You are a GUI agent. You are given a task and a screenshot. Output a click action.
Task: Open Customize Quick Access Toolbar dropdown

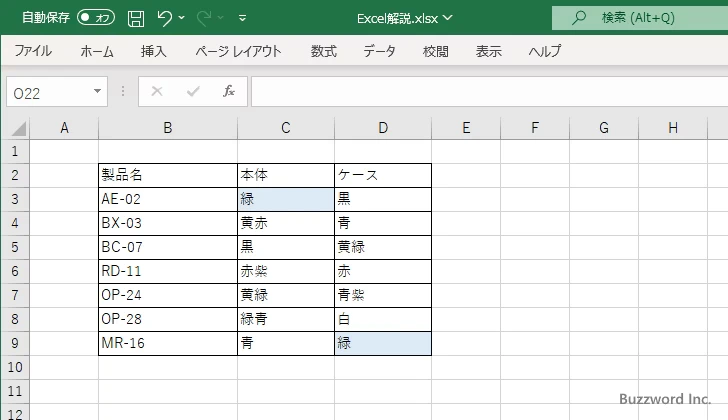pyautogui.click(x=242, y=18)
